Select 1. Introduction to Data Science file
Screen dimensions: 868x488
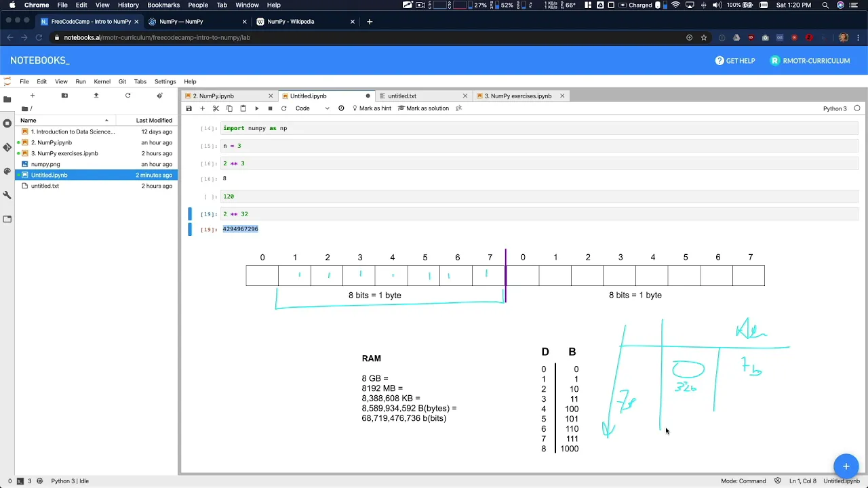[x=97, y=131]
